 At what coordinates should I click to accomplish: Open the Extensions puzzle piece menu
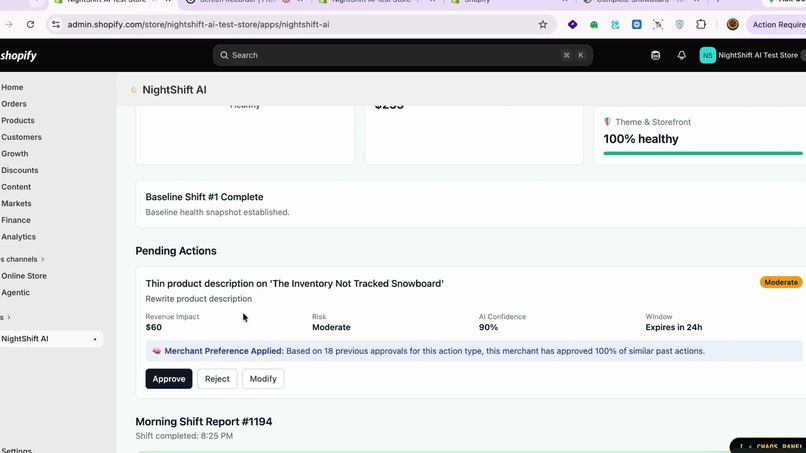[701, 24]
